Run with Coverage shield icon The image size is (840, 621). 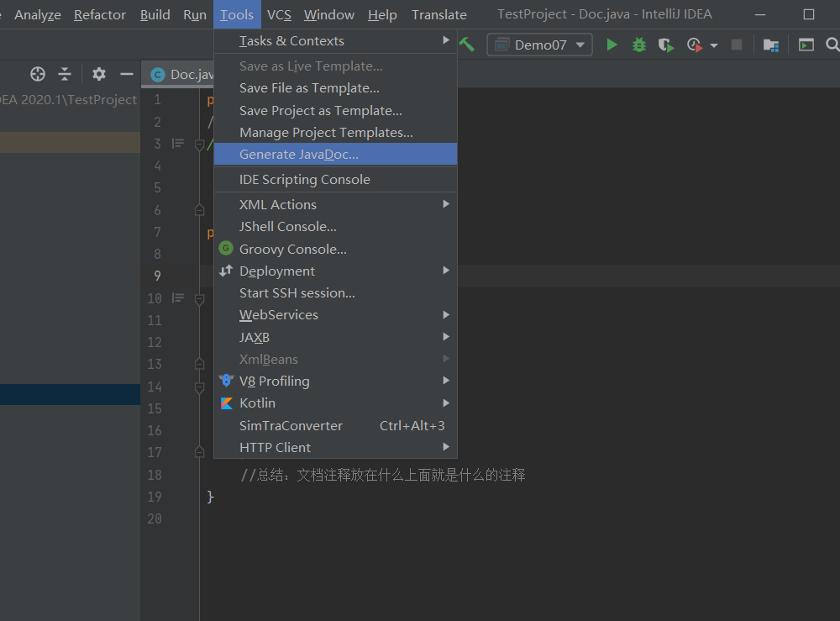666,45
